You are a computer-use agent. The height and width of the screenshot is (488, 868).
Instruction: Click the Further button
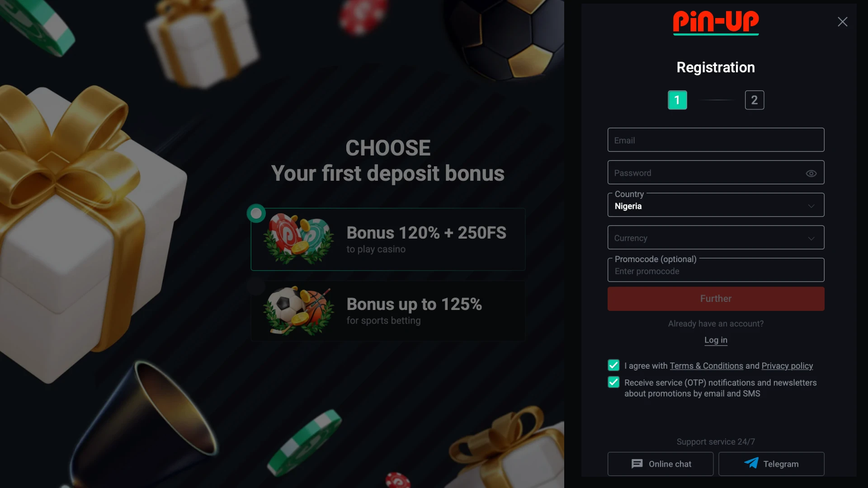coord(716,299)
